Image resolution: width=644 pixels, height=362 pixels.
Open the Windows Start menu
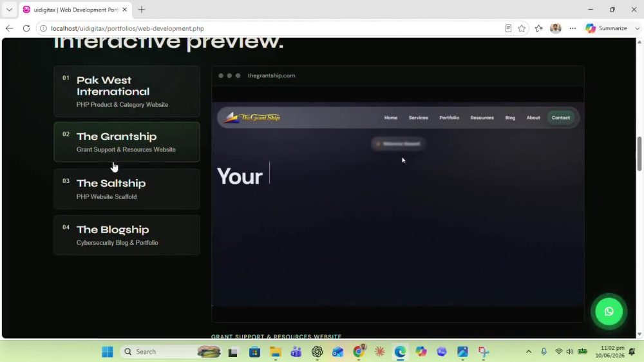108,352
